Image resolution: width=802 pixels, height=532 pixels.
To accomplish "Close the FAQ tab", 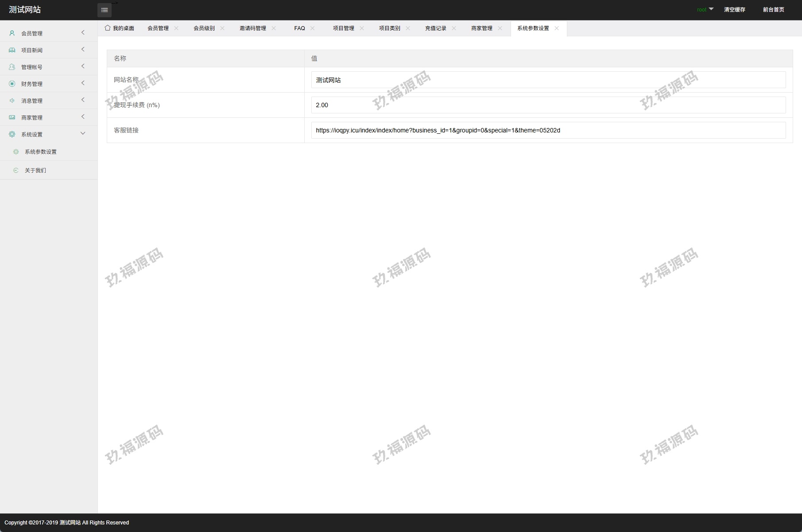I will [313, 28].
